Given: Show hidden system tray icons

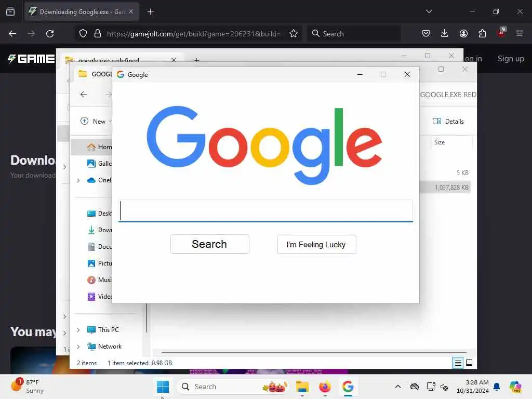Looking at the screenshot, I should click(x=398, y=387).
